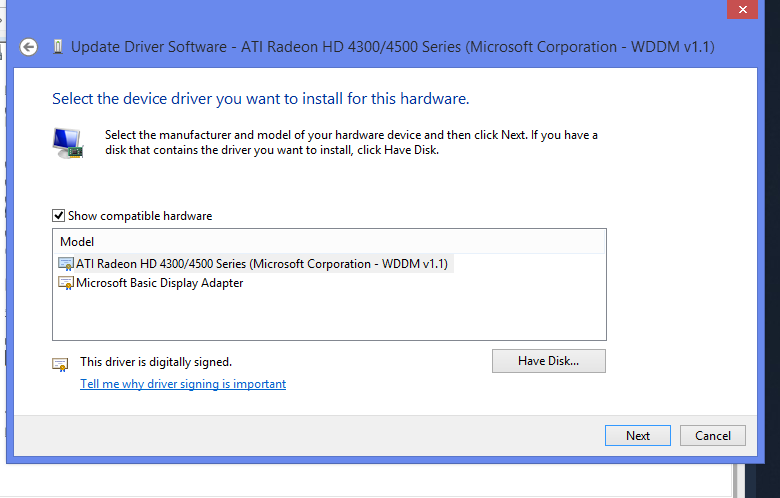The image size is (780, 498).
Task: Select Microsoft Basic Display Adapter from list
Action: coord(160,283)
